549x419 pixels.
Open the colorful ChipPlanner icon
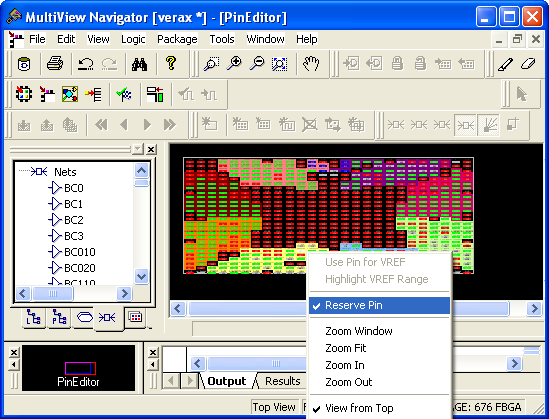70,94
